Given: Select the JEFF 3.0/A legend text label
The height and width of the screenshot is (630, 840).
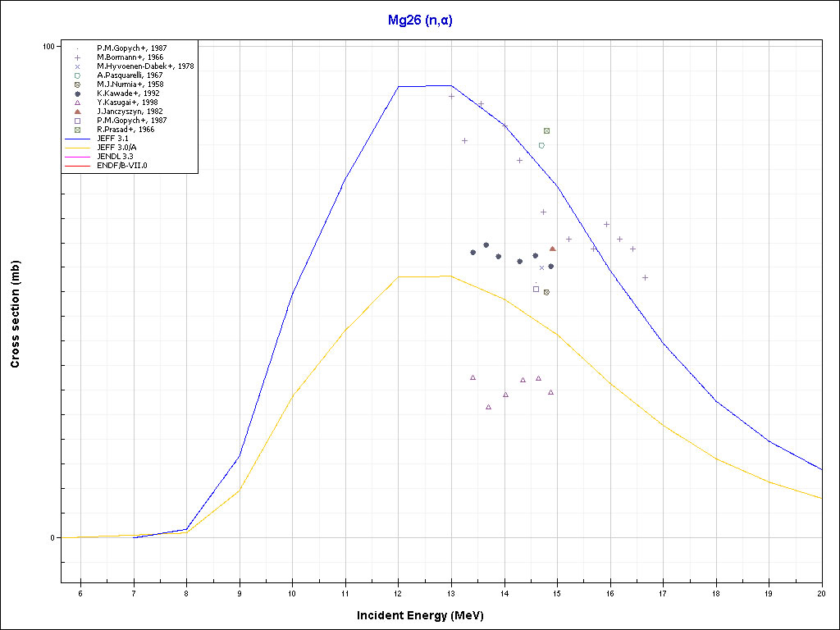Looking at the screenshot, I should tap(117, 148).
